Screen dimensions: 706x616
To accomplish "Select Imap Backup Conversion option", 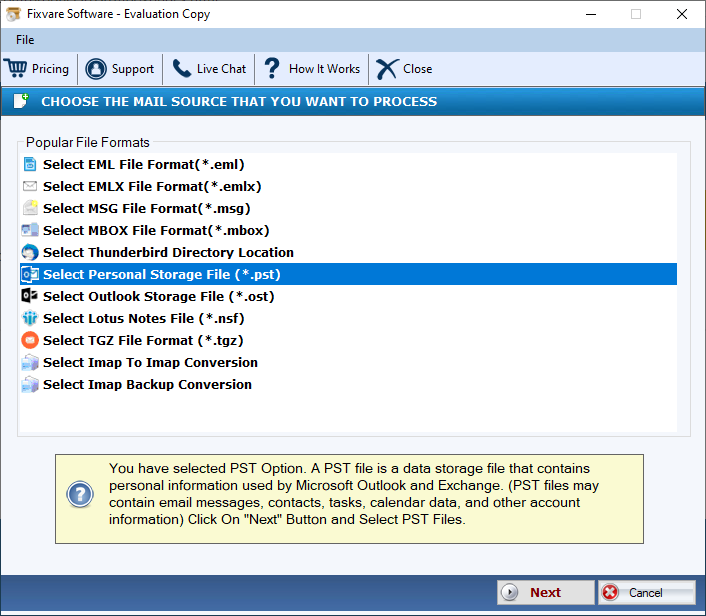I will (147, 385).
